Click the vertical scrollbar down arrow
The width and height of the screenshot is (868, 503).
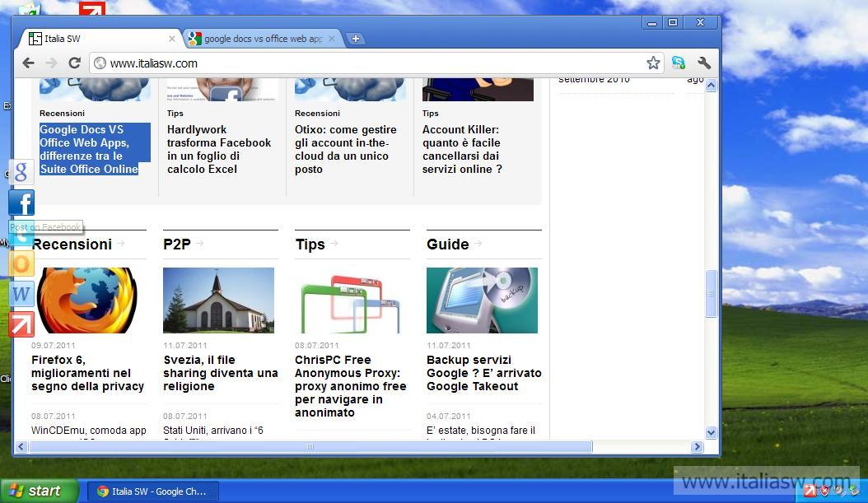click(x=712, y=433)
